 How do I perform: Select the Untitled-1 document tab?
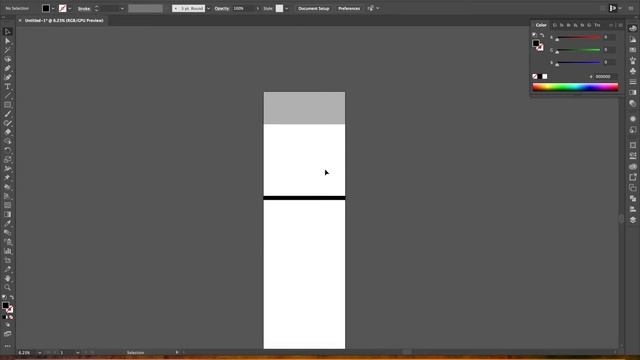click(x=64, y=20)
